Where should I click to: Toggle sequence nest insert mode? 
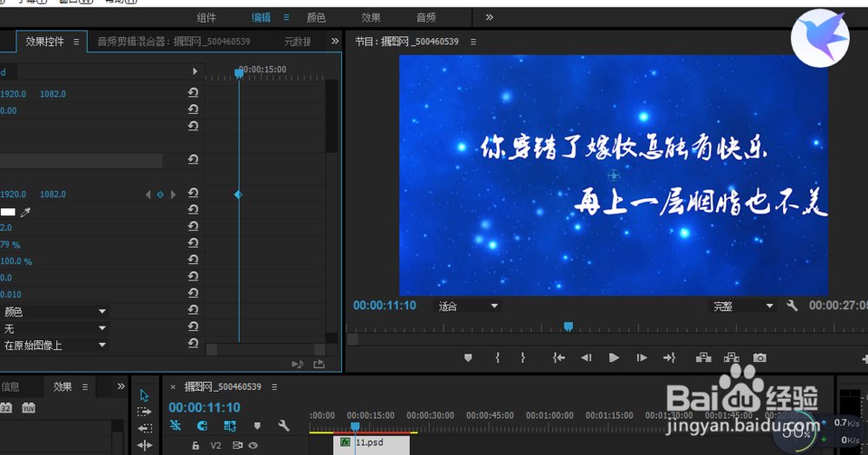[175, 425]
